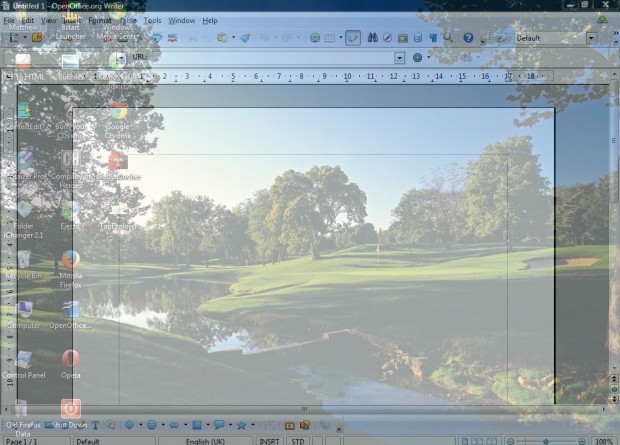Click the Insert picture From File icon
Image resolution: width=620 pixels, height=445 pixels.
305,425
